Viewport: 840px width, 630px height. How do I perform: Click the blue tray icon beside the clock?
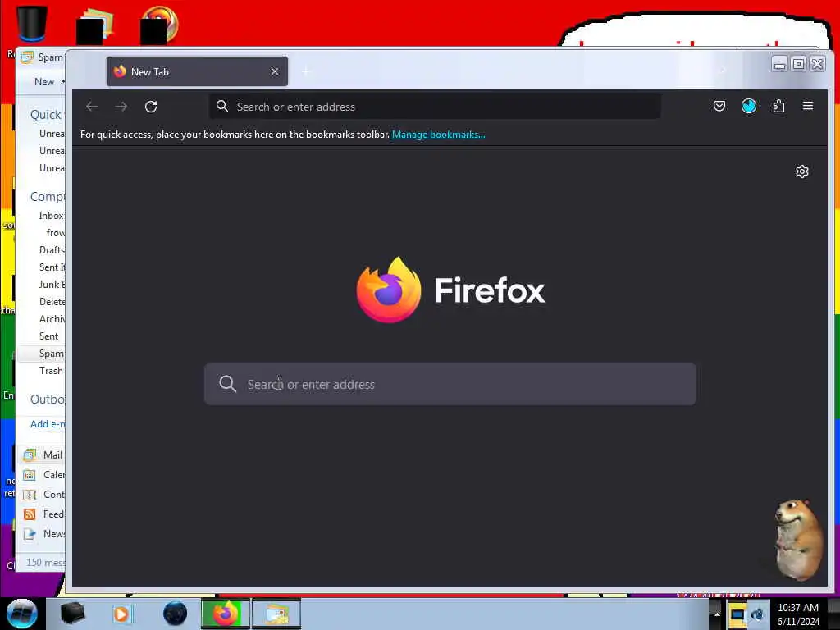click(757, 614)
